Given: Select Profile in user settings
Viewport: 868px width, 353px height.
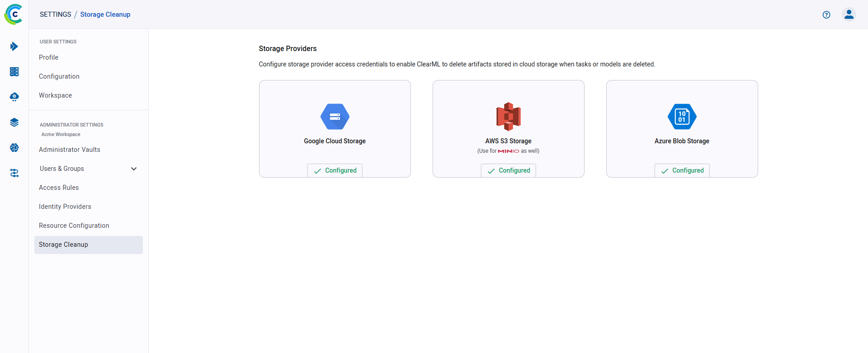Looking at the screenshot, I should pos(48,57).
